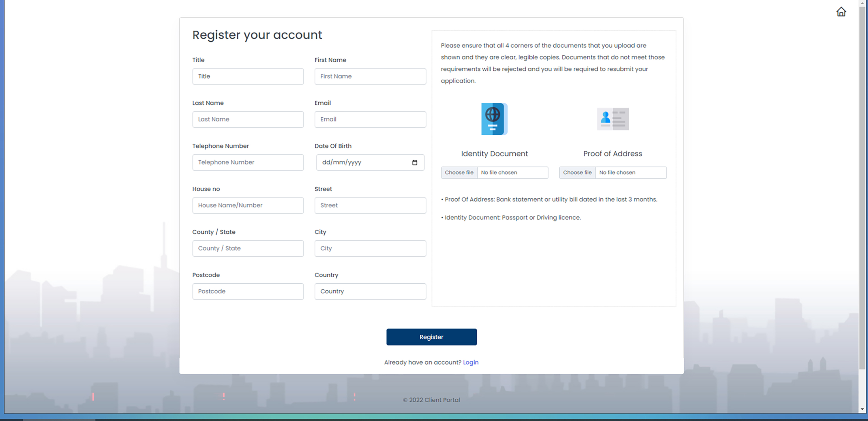Click 'No file chosen' under Proof of Address
Screen dimensions: 868x421
[x=617, y=173]
